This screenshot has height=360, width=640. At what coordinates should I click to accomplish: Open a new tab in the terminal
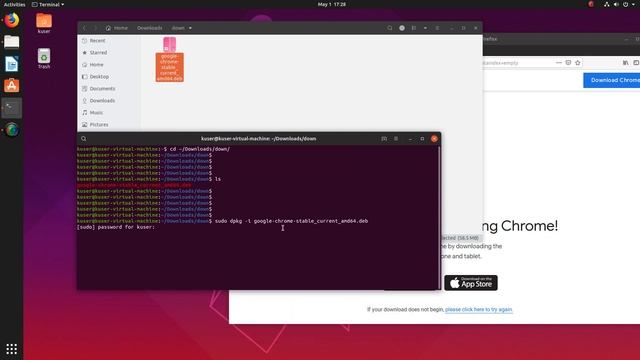tap(384, 139)
